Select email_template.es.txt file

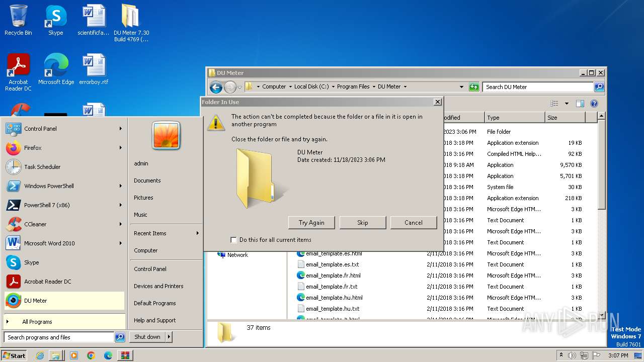[332, 264]
